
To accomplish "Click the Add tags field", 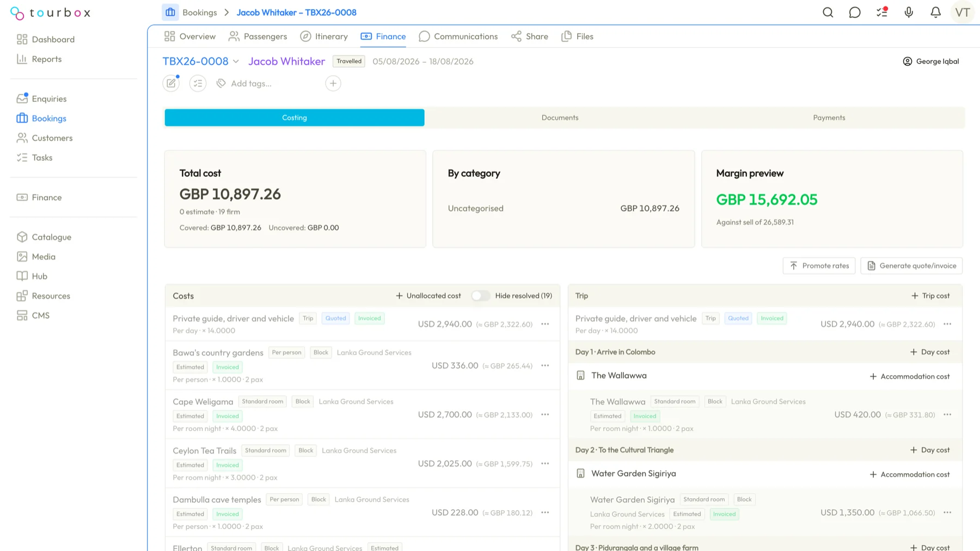I will coord(251,83).
